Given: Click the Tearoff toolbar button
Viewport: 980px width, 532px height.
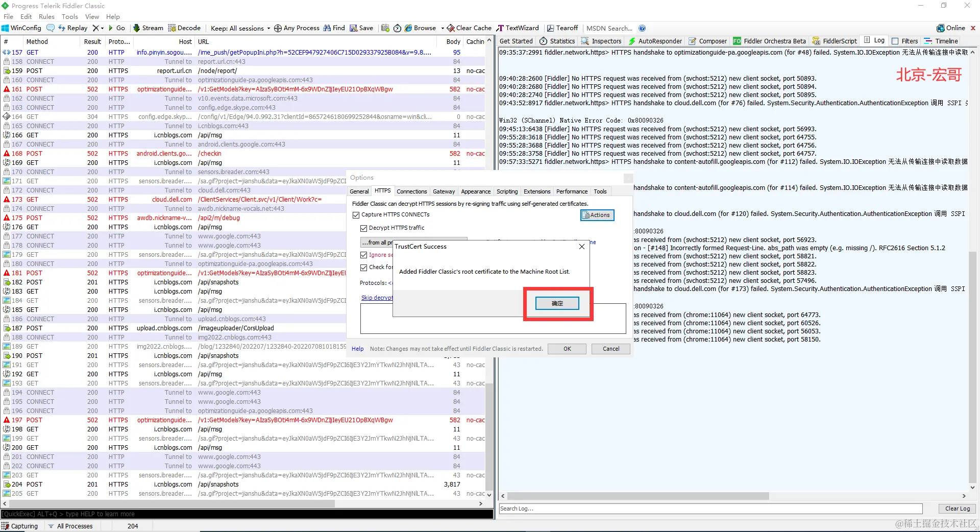Looking at the screenshot, I should [x=562, y=28].
